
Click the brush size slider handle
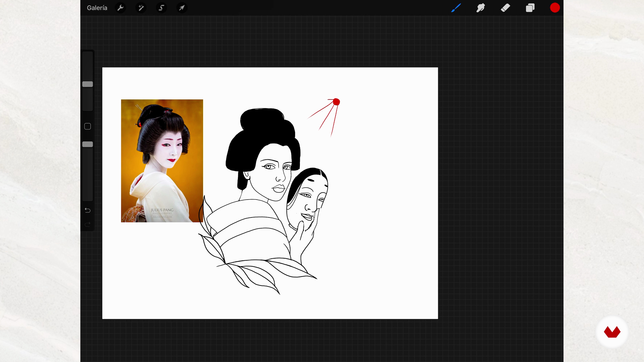coord(88,84)
